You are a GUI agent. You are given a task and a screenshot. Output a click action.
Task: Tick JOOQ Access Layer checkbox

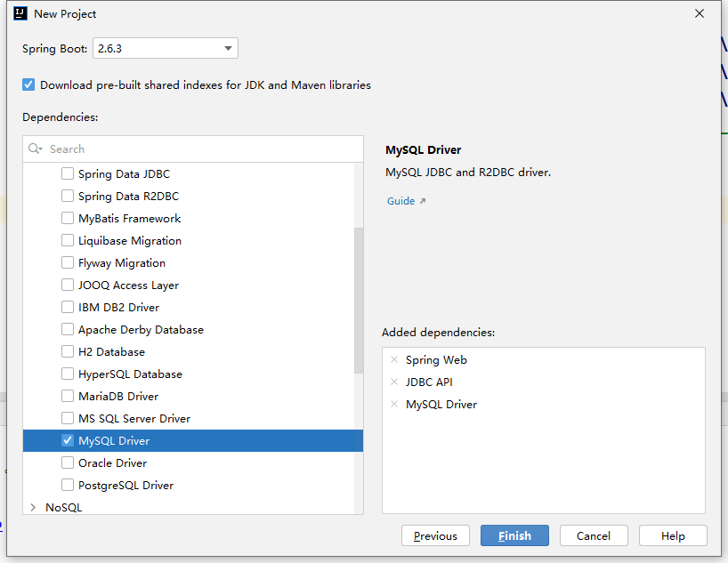(68, 286)
